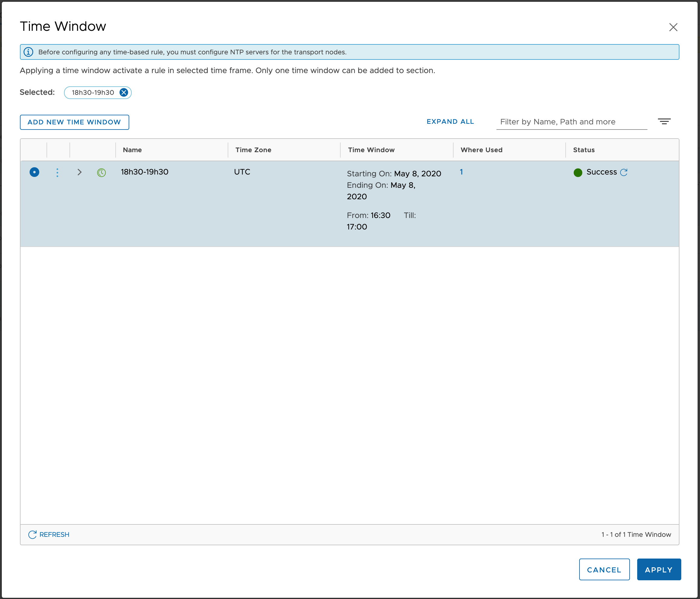Sort by the Name column header

pyautogui.click(x=133, y=150)
